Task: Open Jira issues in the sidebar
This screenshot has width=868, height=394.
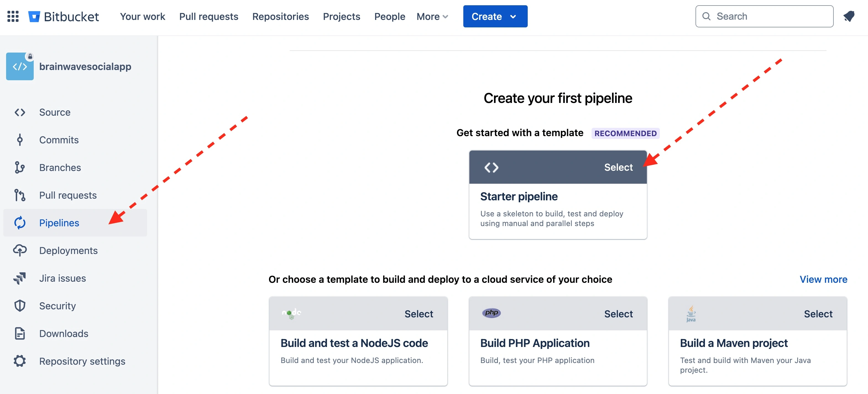Action: pyautogui.click(x=75, y=278)
